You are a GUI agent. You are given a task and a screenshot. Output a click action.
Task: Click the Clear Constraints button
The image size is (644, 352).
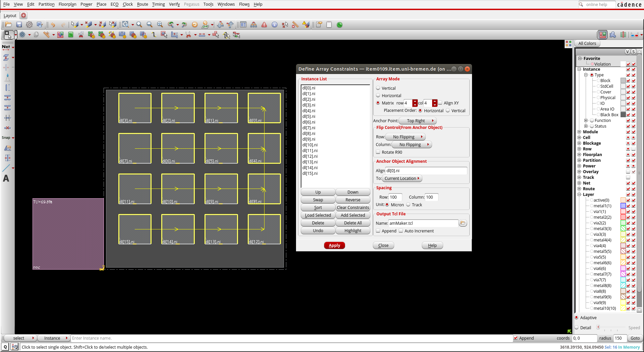tap(353, 208)
